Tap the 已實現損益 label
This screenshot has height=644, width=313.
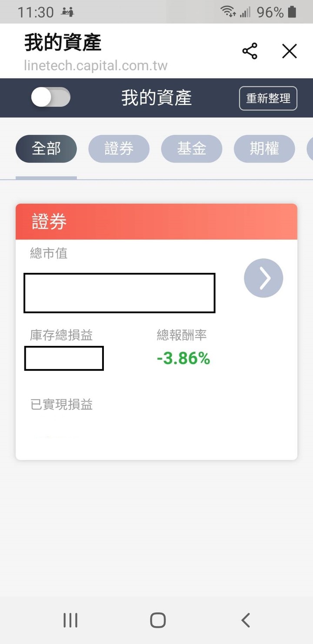pyautogui.click(x=61, y=405)
